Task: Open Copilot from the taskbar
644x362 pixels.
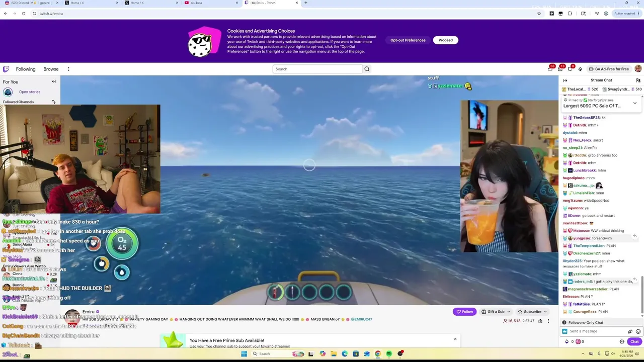Action: pos(323,354)
